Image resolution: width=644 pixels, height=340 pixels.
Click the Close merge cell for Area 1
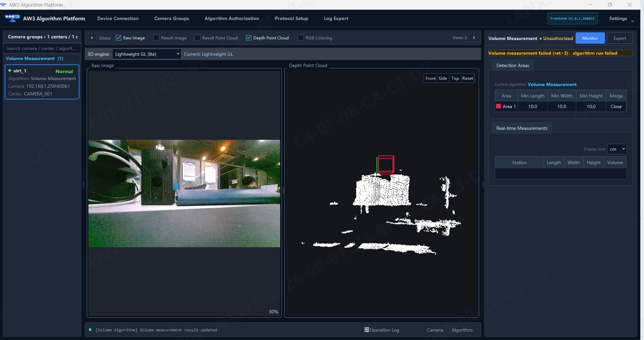coord(616,107)
